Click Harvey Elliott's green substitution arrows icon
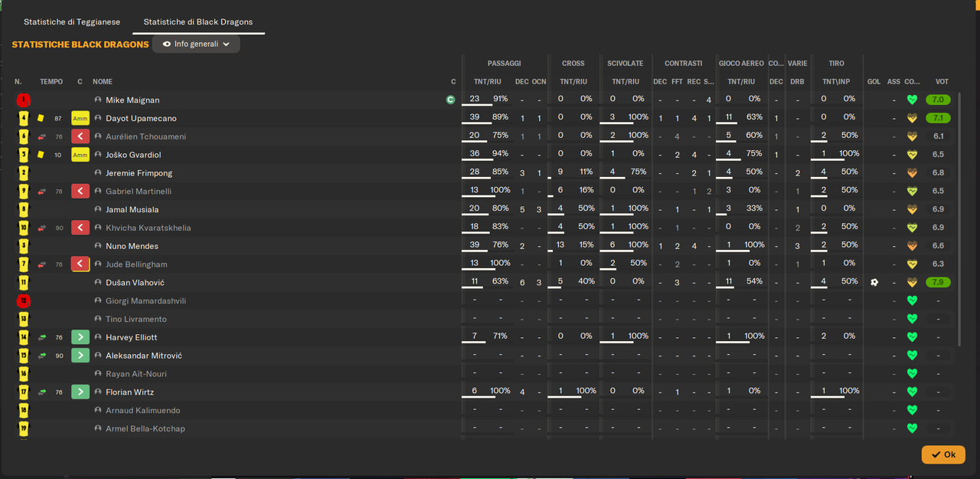 42,337
